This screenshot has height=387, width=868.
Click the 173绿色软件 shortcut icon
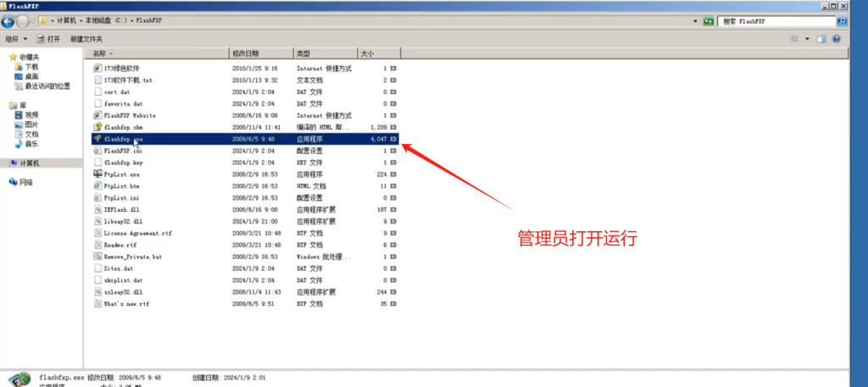tap(98, 69)
